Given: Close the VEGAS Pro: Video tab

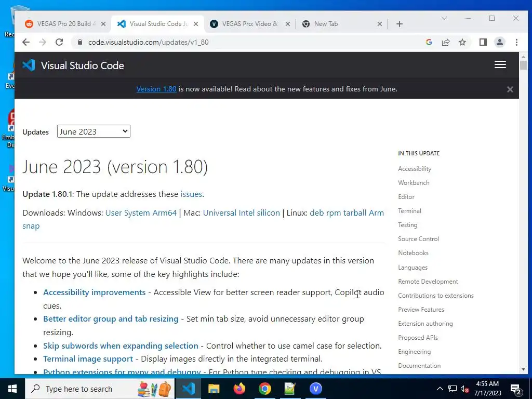Looking at the screenshot, I should (288, 24).
